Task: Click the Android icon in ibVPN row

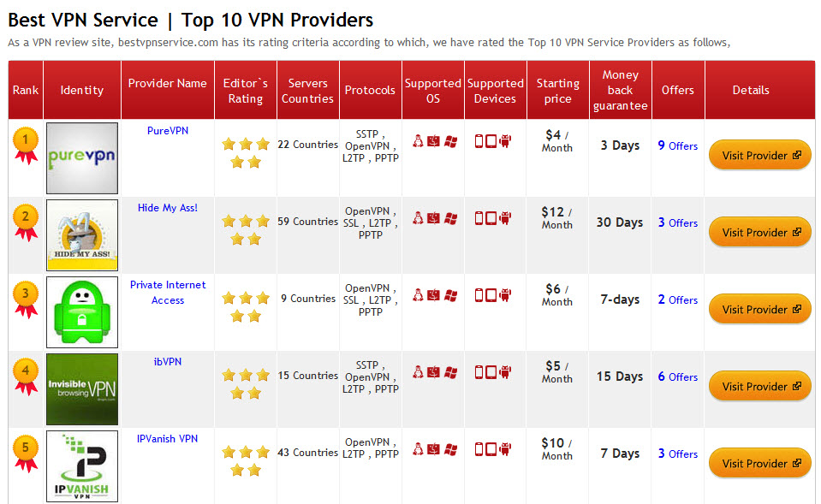Action: [505, 372]
